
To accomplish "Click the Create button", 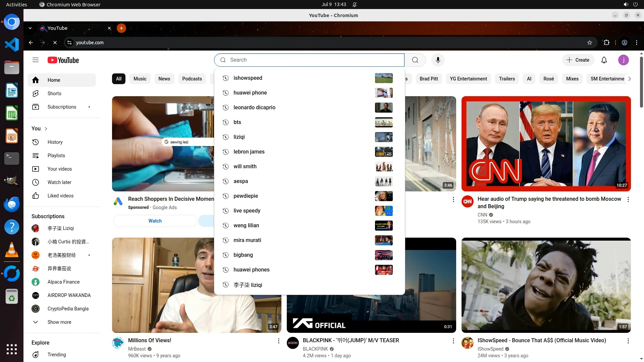I will [578, 60].
